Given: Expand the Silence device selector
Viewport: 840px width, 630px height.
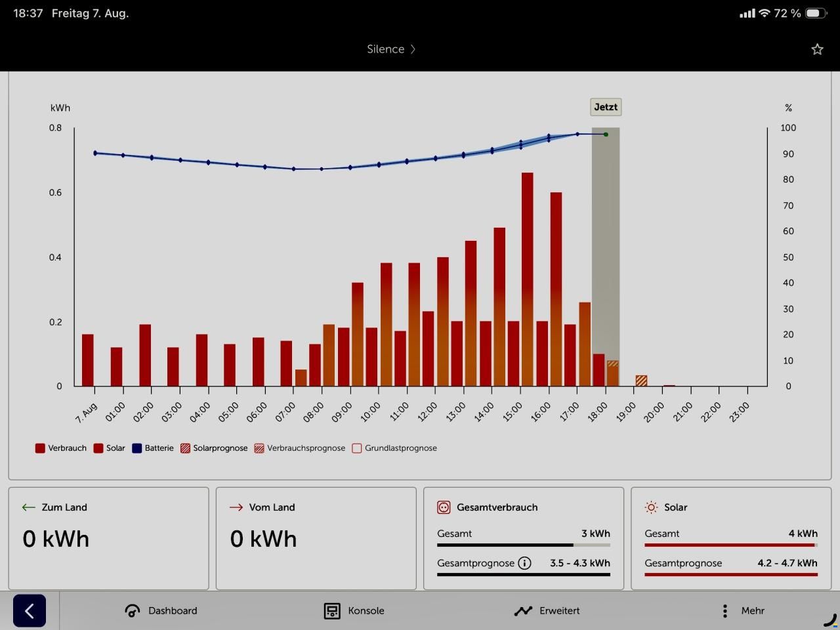Looking at the screenshot, I should tap(391, 49).
